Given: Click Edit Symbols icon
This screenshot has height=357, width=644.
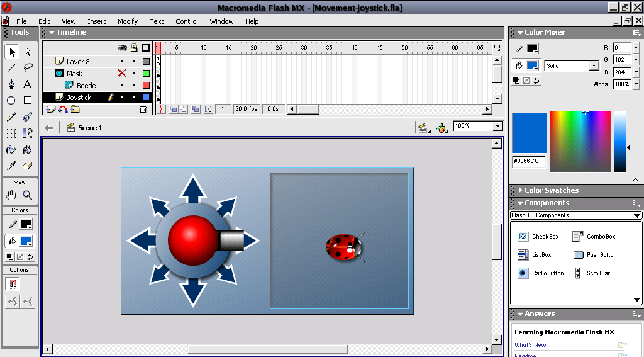Looking at the screenshot, I should pyautogui.click(x=441, y=128).
